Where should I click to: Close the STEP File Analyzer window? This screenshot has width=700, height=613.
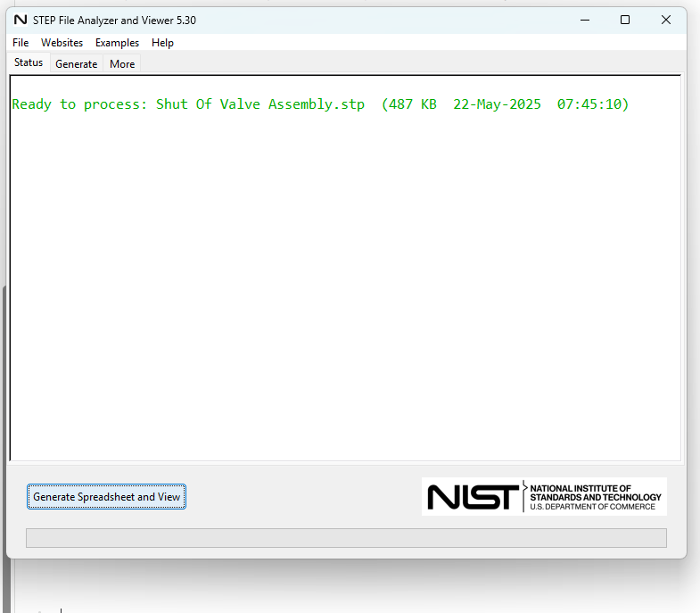(665, 20)
